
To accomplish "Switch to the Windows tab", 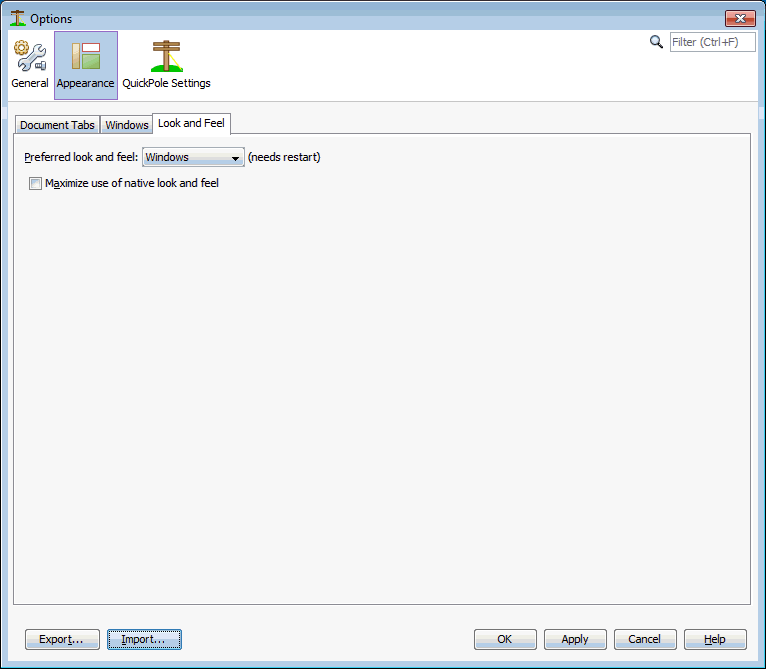I will (x=127, y=125).
